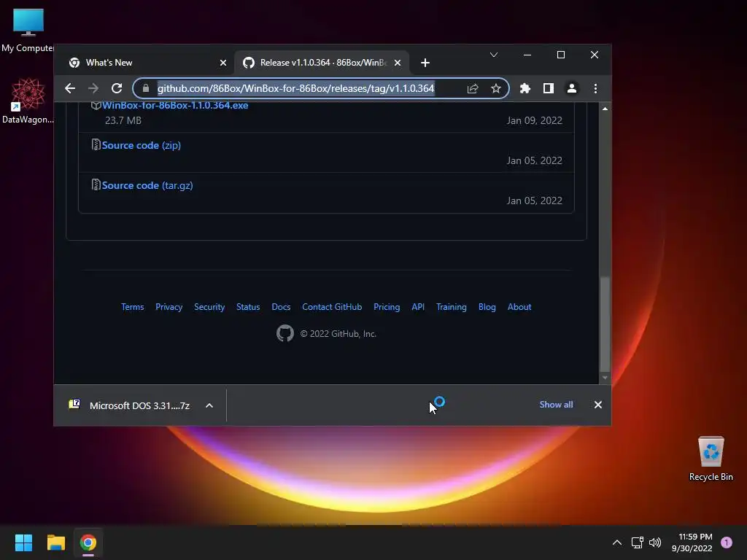
Task: Click the package icon beside WinBox exe
Action: [x=96, y=106]
